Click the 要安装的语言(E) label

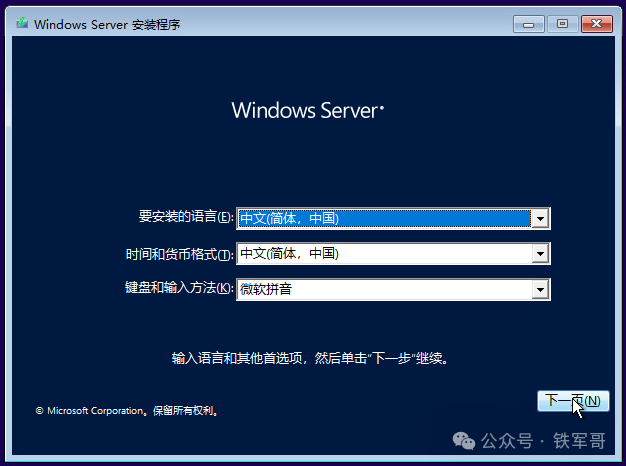point(186,216)
